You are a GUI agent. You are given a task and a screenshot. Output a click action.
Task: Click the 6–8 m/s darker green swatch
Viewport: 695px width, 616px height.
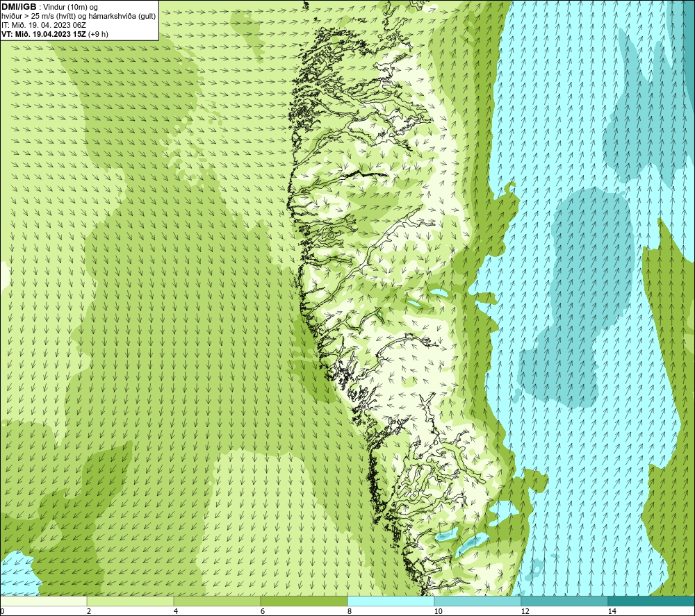pyautogui.click(x=304, y=601)
